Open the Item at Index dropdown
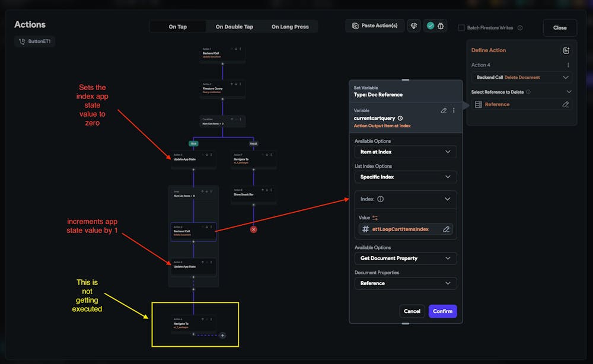Screen dimensions: 593x364 pyautogui.click(x=405, y=152)
